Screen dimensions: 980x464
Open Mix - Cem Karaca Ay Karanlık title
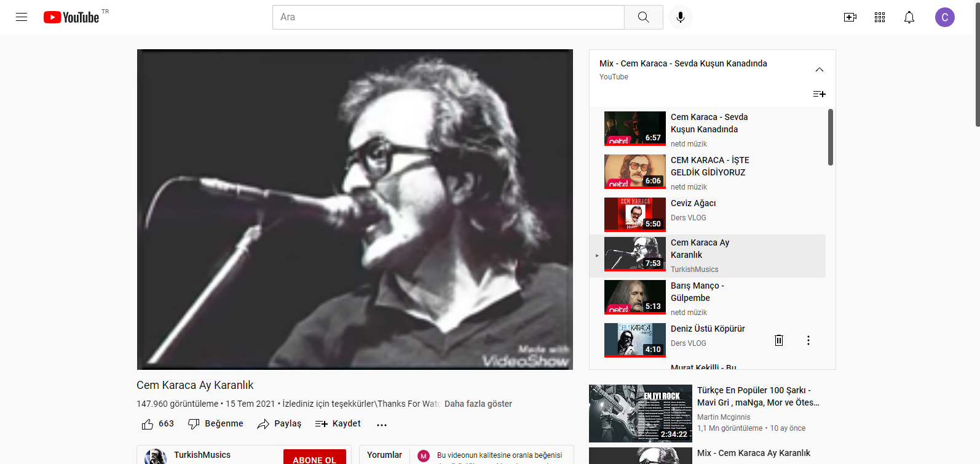pyautogui.click(x=754, y=453)
